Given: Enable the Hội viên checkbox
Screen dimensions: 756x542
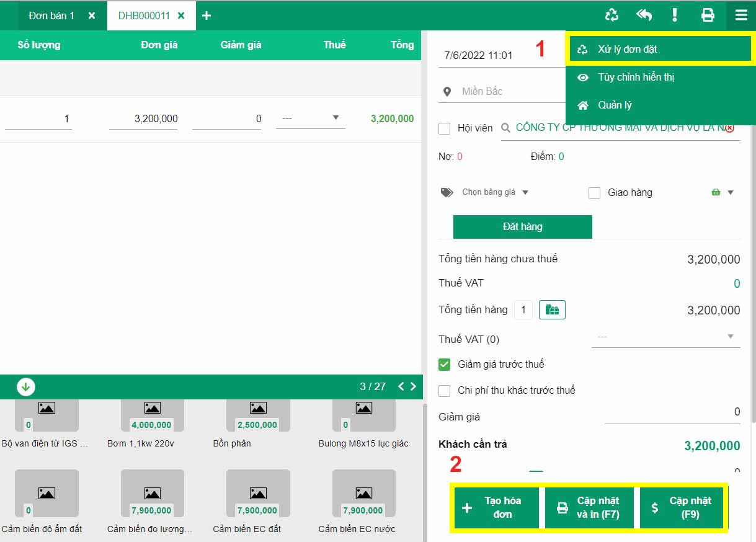Looking at the screenshot, I should pyautogui.click(x=444, y=128).
